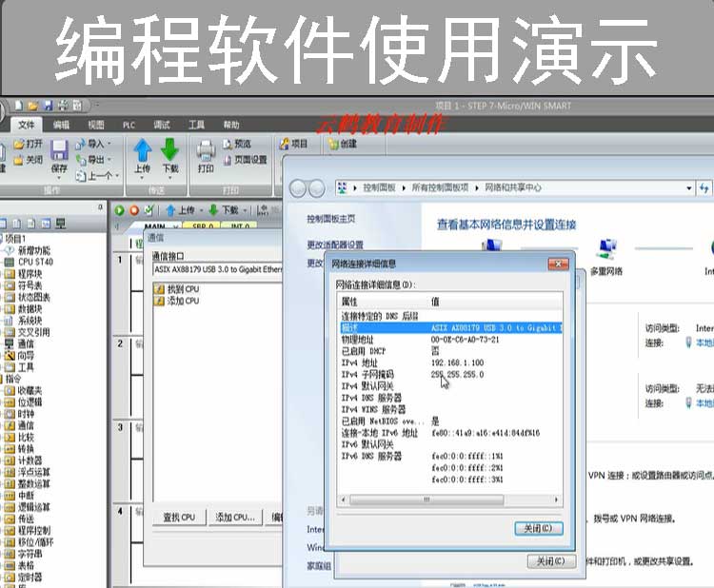714x588 pixels.
Task: Click the green Run button in editor toolbar
Action: pos(120,210)
